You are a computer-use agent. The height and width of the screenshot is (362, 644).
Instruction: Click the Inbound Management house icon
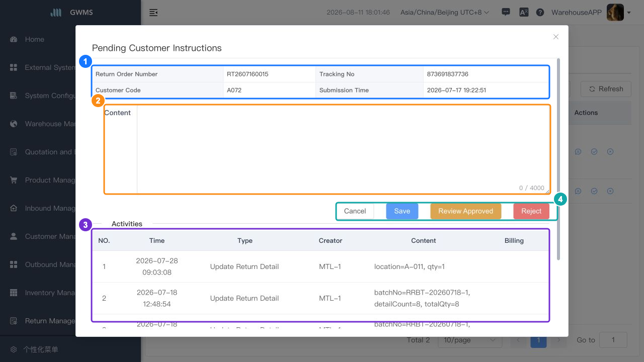point(14,208)
